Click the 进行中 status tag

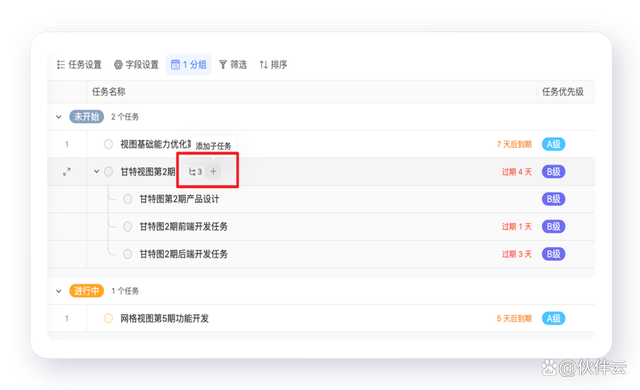pos(87,291)
